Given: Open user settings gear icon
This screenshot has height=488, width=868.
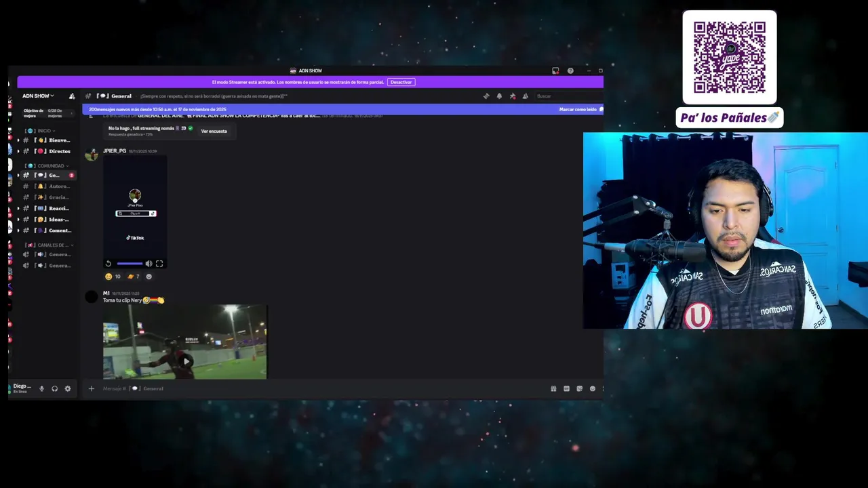Looking at the screenshot, I should 67,388.
